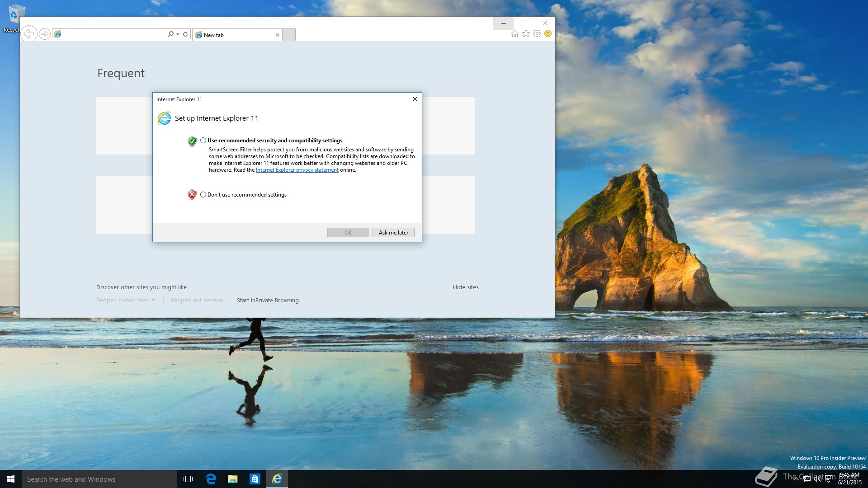The width and height of the screenshot is (868, 488).
Task: Open the Windows Start button
Action: 11,479
